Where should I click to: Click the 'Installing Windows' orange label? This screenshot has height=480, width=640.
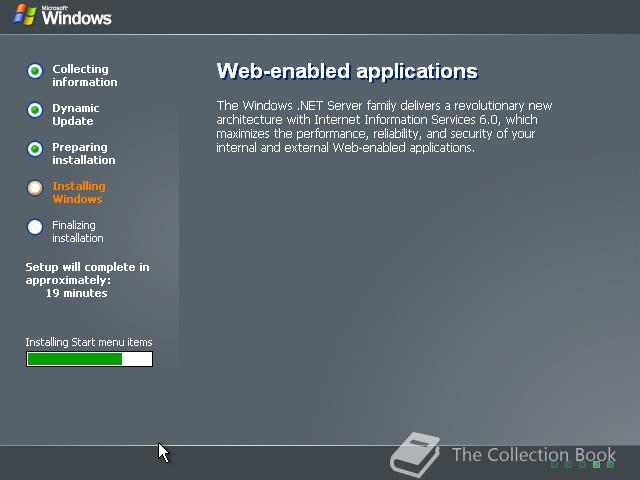79,192
